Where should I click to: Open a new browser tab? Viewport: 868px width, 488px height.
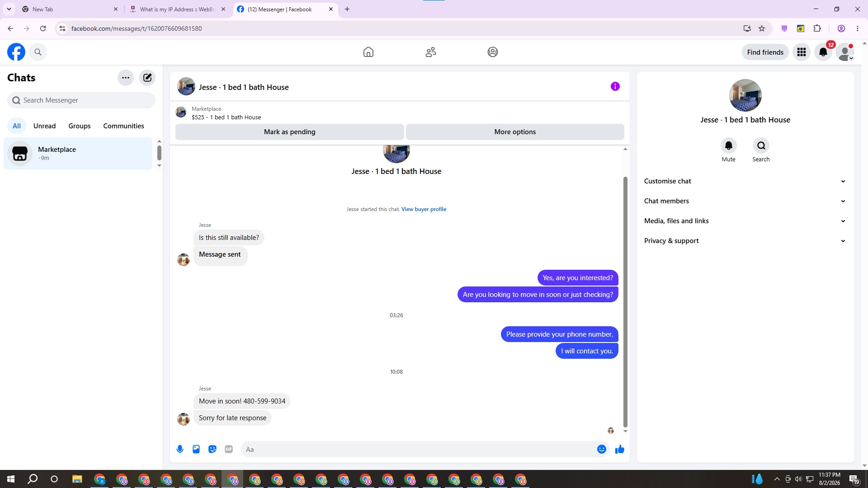click(x=347, y=9)
